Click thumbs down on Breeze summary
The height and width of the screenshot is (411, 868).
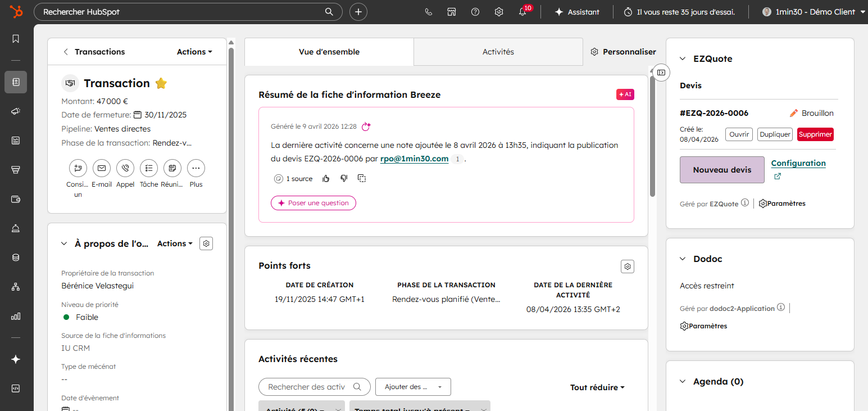(344, 179)
